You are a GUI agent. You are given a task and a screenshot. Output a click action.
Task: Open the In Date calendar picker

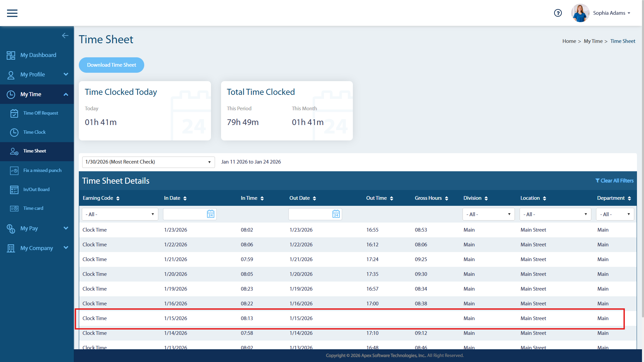(x=211, y=214)
